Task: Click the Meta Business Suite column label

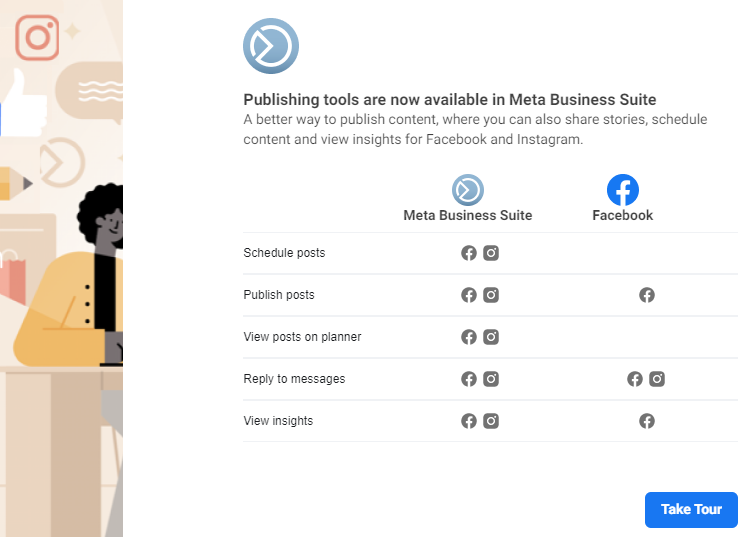Action: click(x=467, y=215)
